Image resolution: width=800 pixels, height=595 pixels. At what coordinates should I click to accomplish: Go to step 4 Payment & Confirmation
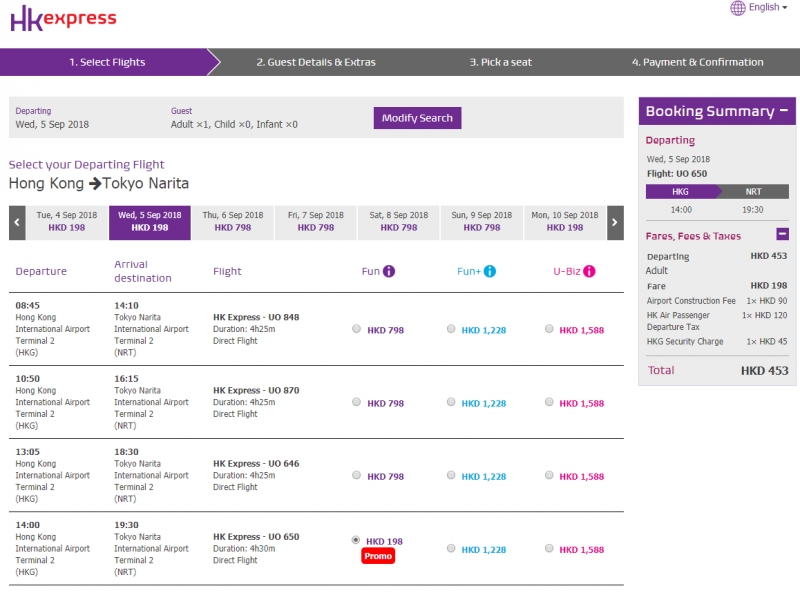pos(697,62)
